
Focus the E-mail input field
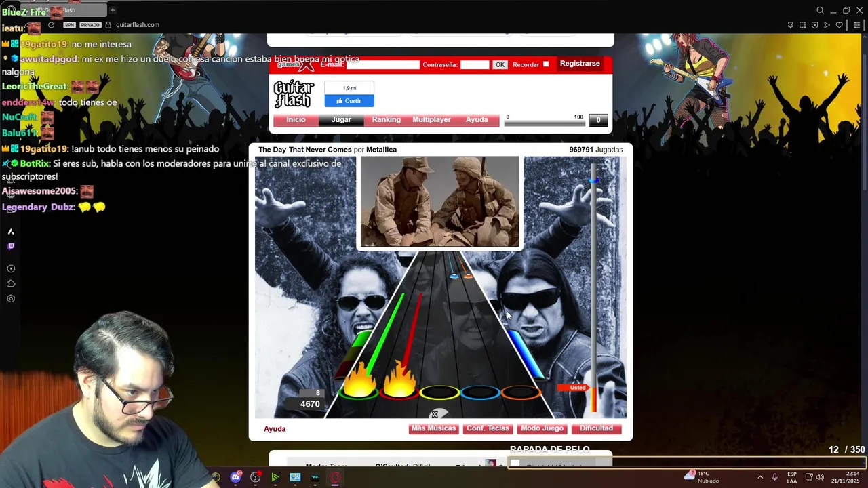coord(383,64)
